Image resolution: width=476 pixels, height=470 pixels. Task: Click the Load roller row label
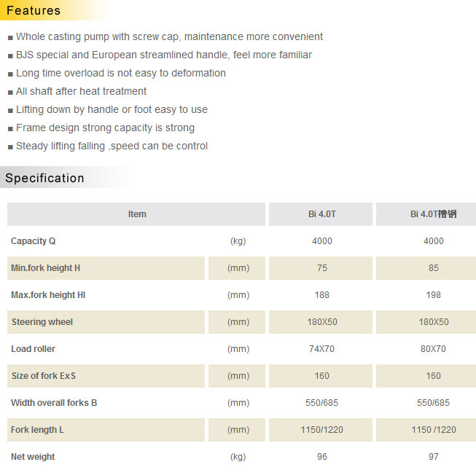click(x=34, y=349)
